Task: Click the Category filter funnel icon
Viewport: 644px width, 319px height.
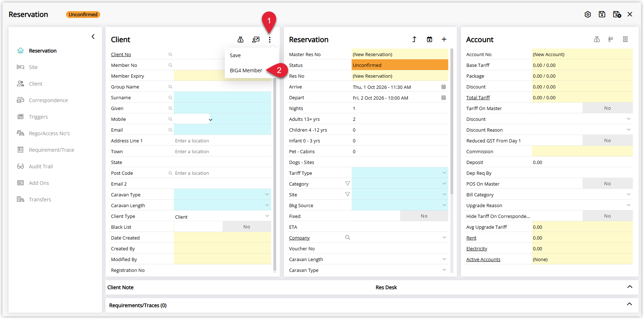Action: click(348, 183)
